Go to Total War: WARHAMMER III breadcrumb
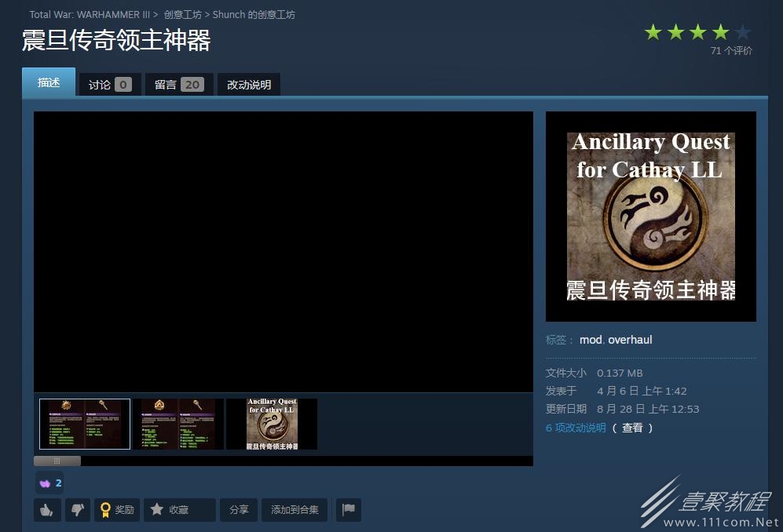This screenshot has width=783, height=532. 90,14
